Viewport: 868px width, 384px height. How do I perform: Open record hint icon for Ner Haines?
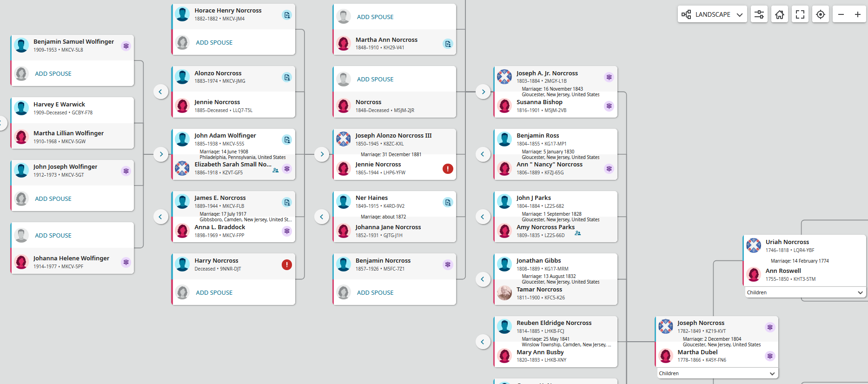448,202
